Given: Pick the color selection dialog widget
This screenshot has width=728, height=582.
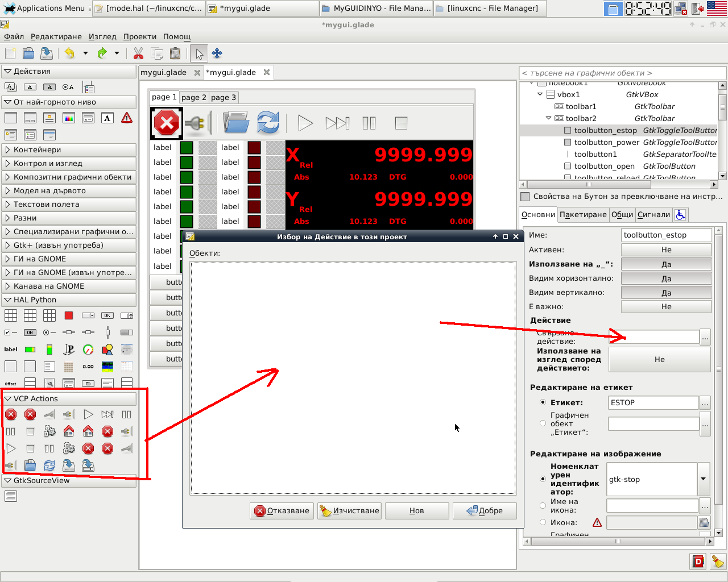Looking at the screenshot, I should (69, 118).
